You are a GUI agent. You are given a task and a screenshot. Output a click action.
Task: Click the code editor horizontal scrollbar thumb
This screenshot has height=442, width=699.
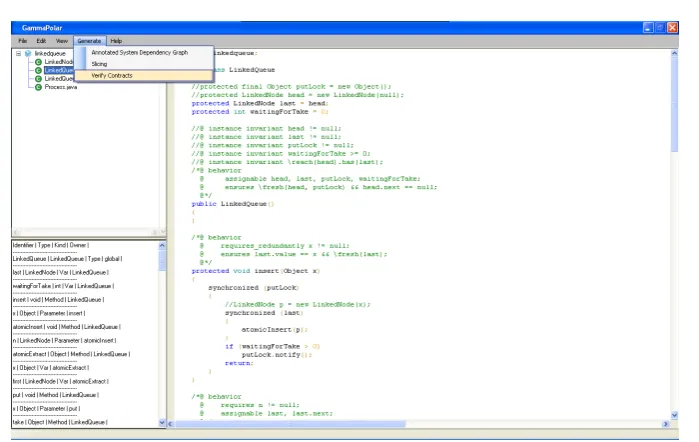tap(290, 424)
